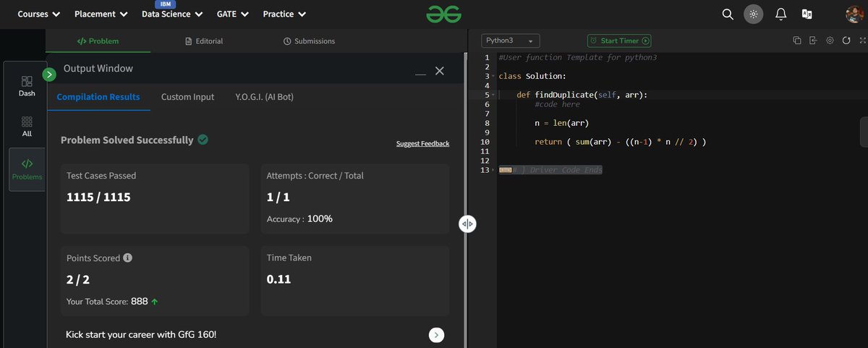Open the Python3 language dropdown
The width and height of the screenshot is (868, 348).
coord(510,41)
